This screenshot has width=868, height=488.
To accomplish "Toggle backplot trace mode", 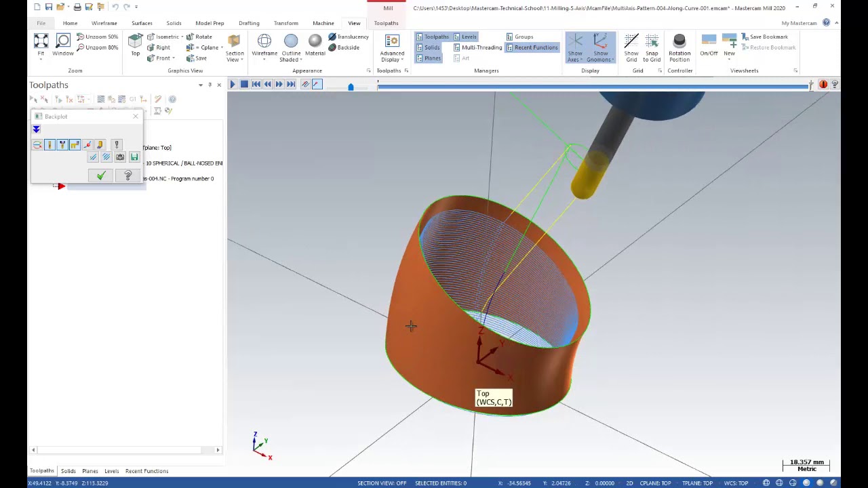I will 305,84.
